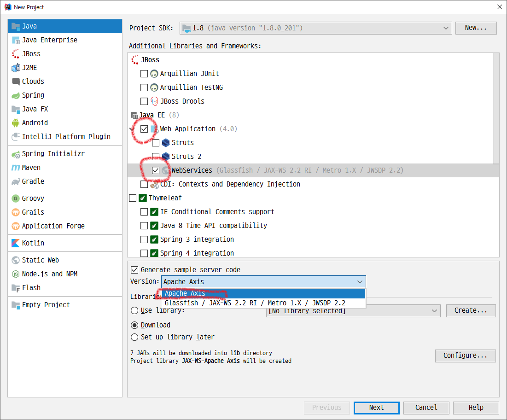Select the Spring Initializr icon

click(x=16, y=154)
